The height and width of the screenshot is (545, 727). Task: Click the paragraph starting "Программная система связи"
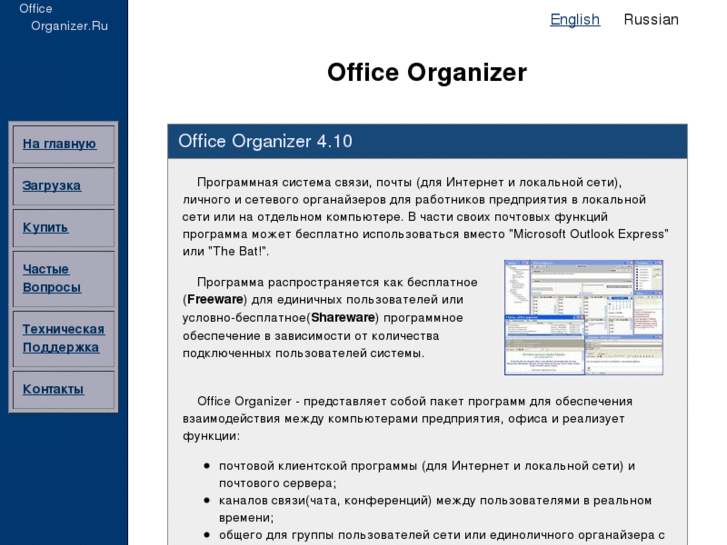point(425,217)
